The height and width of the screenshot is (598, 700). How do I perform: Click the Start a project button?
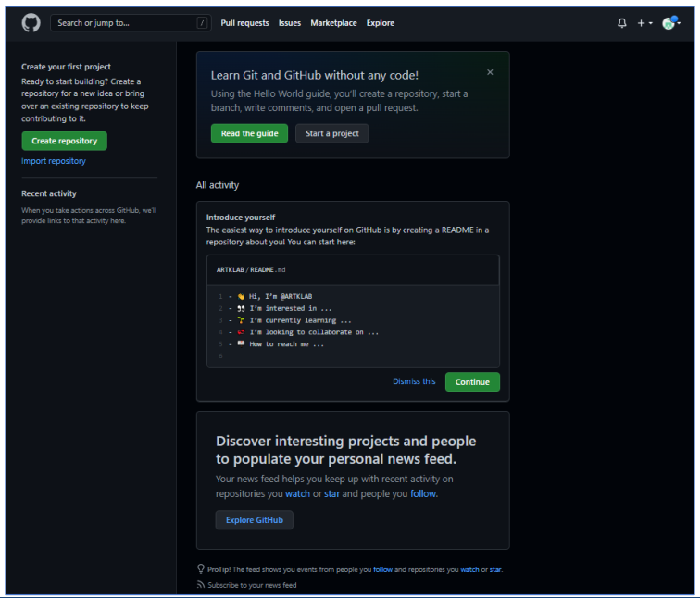(x=332, y=133)
